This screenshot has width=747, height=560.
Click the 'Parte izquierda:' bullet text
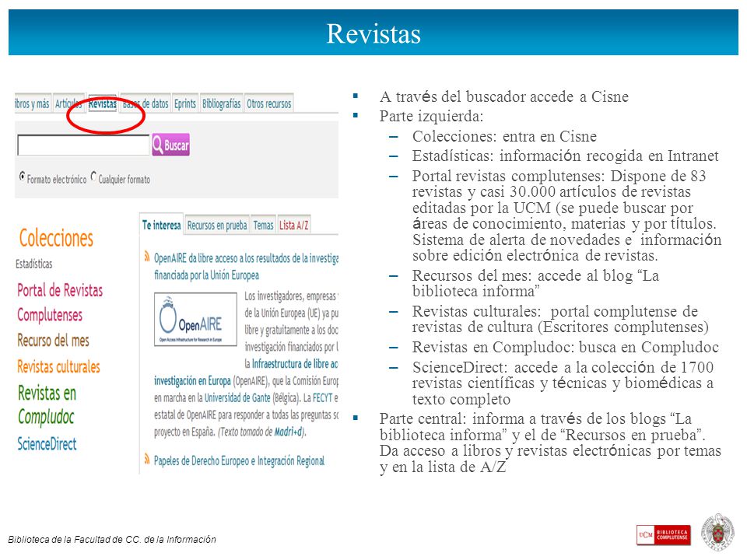pyautogui.click(x=431, y=116)
